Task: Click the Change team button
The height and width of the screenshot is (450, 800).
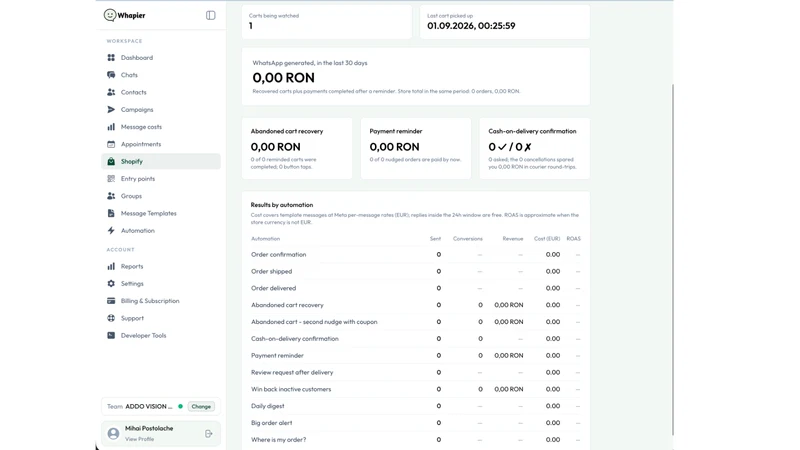Action: click(201, 407)
